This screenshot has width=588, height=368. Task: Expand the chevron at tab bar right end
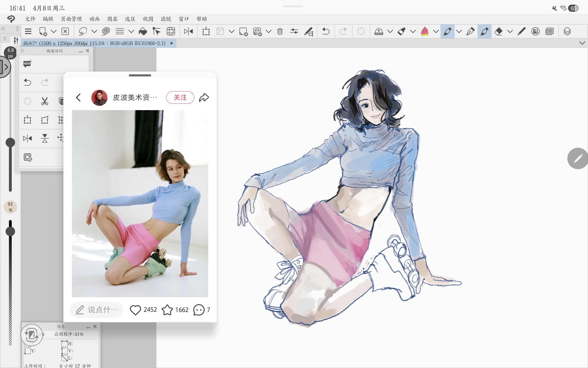(x=582, y=43)
